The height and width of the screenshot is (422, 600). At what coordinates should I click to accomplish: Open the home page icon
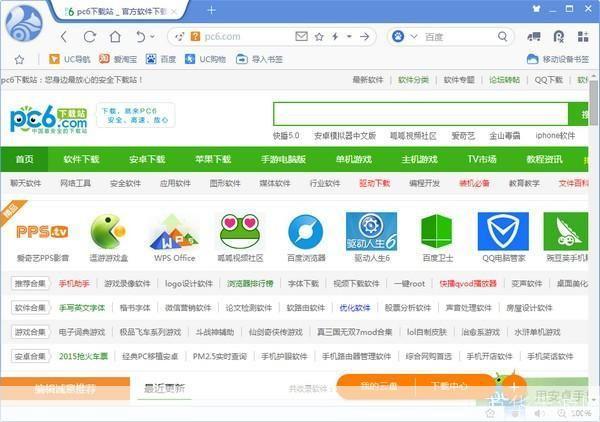click(x=115, y=37)
